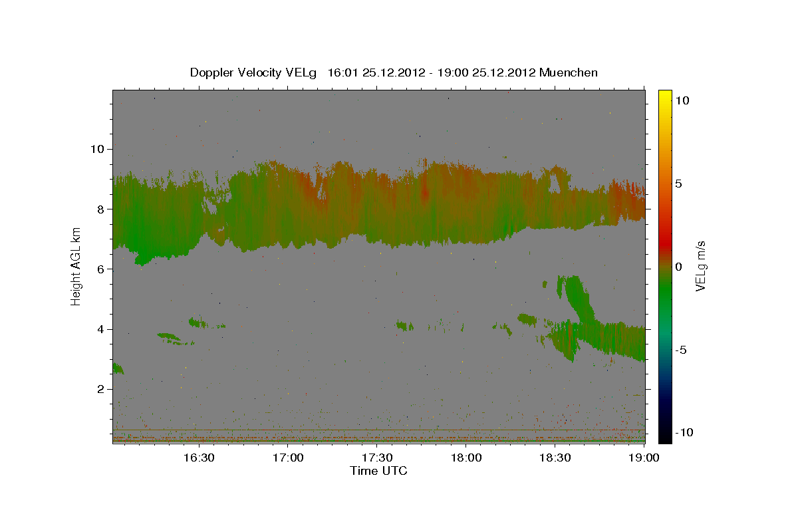Click the 18:30 time tick label

(555, 458)
